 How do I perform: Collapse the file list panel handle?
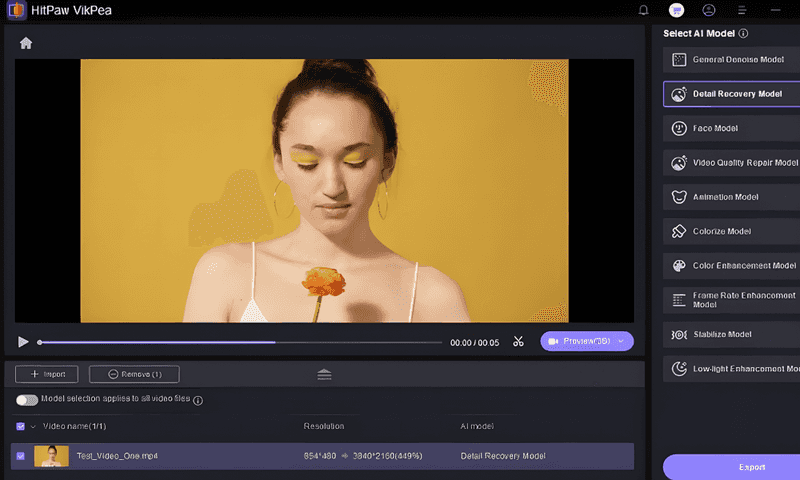point(324,374)
